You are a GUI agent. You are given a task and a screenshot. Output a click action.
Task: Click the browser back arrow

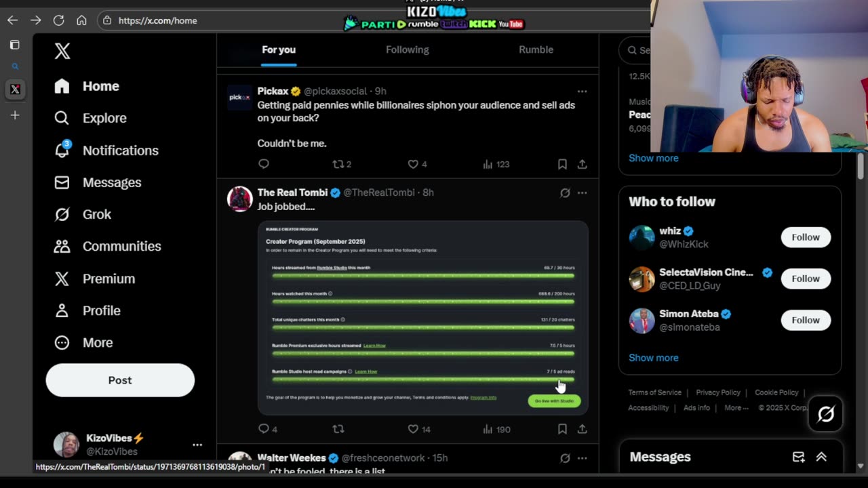coord(12,20)
